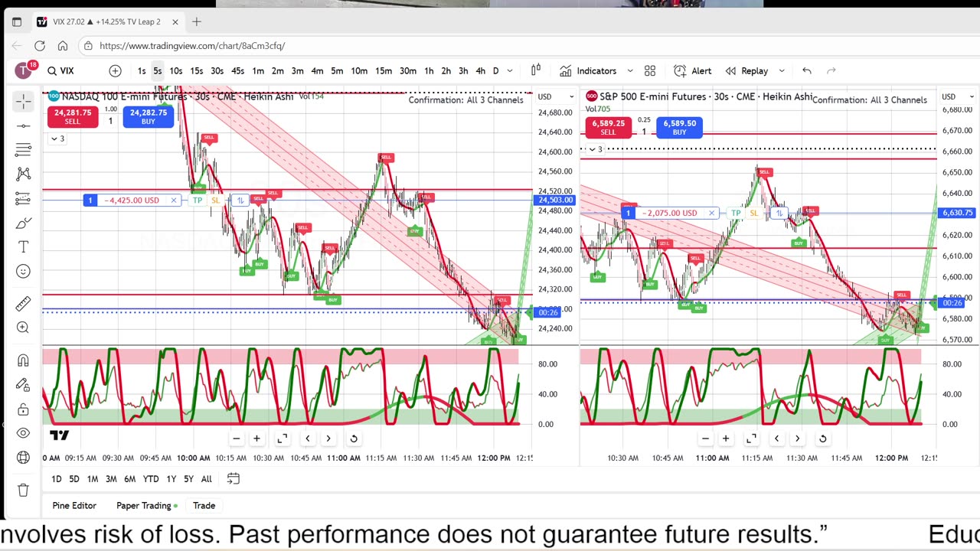The image size is (980, 551).
Task: Reset the S&P 500 chart view
Action: 823,439
